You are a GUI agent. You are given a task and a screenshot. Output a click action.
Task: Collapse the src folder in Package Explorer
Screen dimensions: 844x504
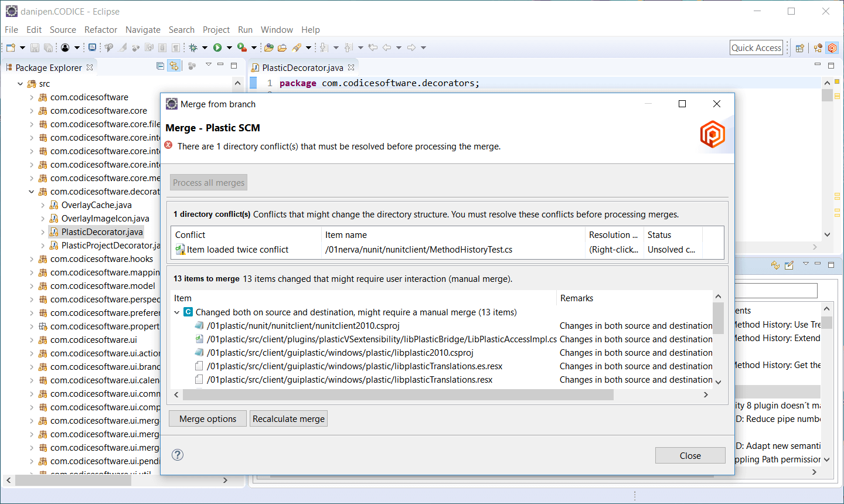[x=20, y=84]
